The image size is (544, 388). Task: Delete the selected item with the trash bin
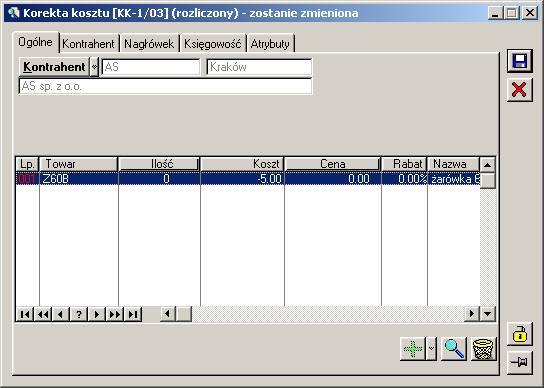pos(484,348)
